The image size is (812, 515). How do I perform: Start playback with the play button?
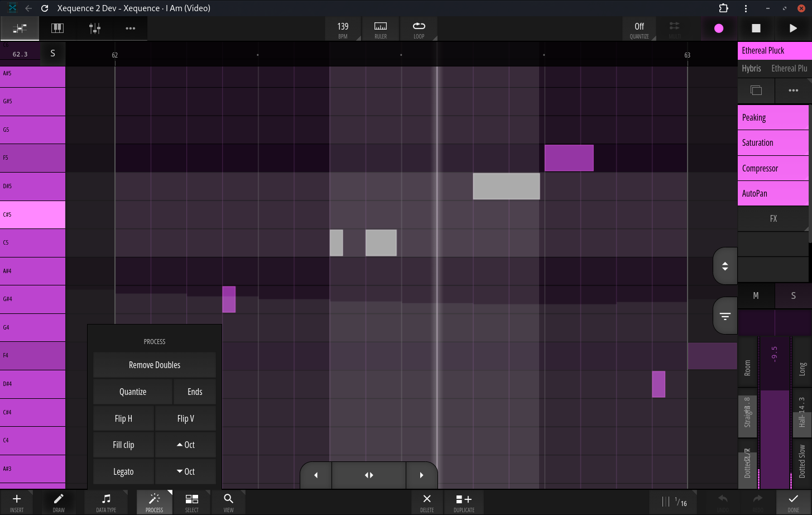(x=793, y=28)
